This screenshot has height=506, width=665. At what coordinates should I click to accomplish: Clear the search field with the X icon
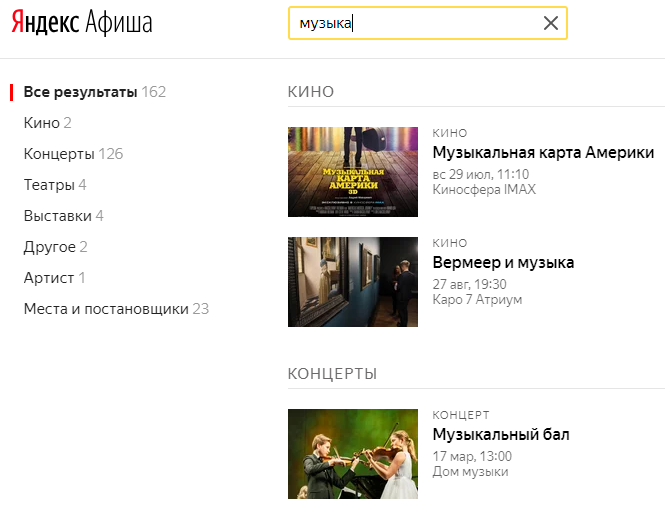coord(550,23)
